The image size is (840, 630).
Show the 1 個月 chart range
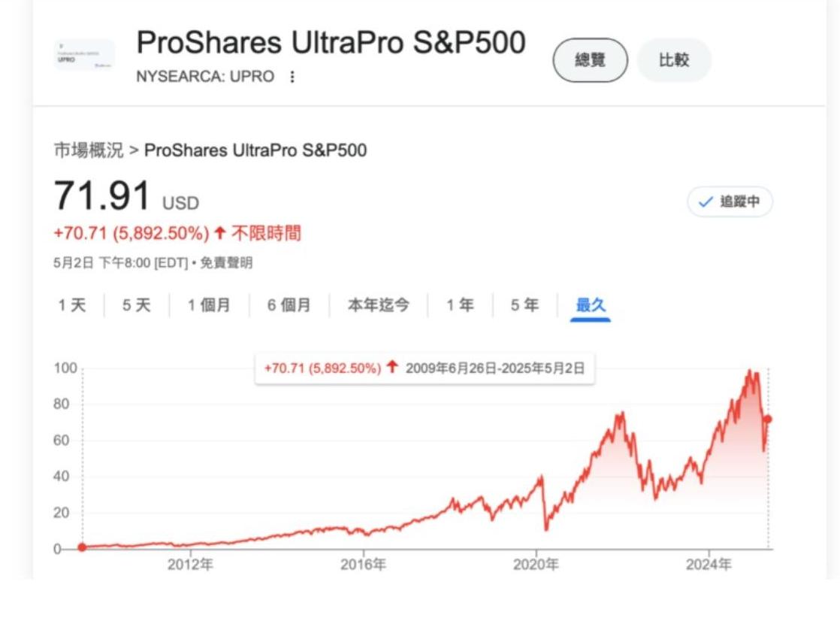[x=209, y=305]
